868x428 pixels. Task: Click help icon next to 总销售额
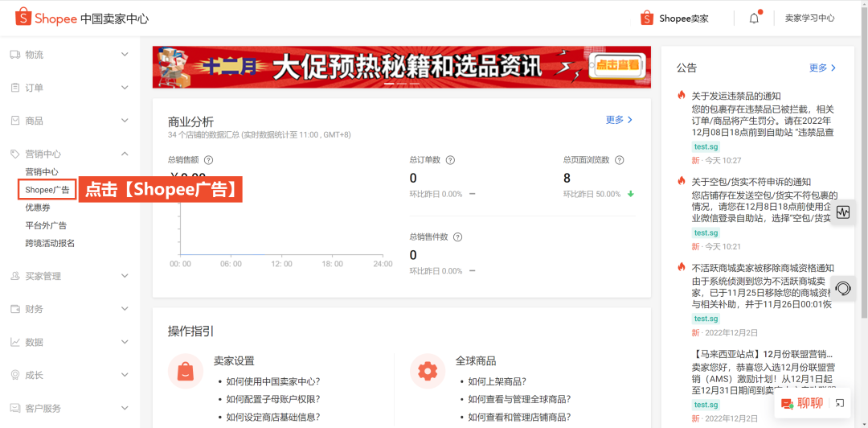tap(209, 160)
